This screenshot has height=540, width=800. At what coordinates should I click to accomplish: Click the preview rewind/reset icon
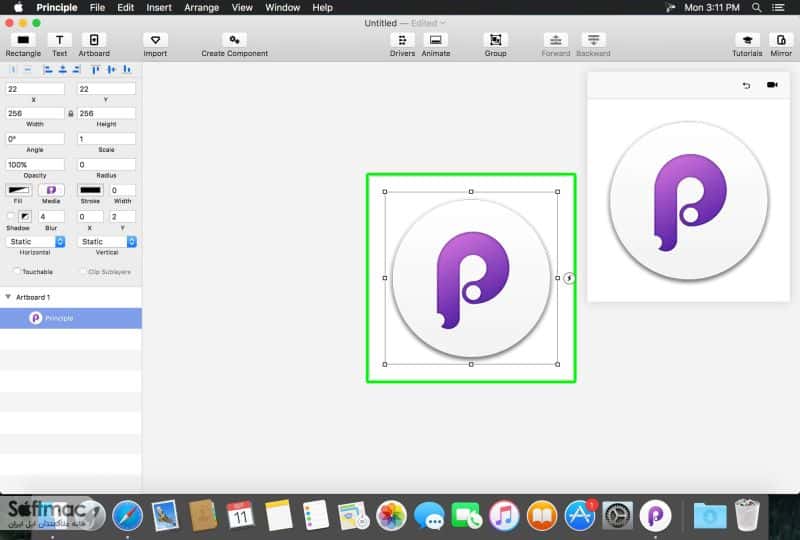pos(746,85)
